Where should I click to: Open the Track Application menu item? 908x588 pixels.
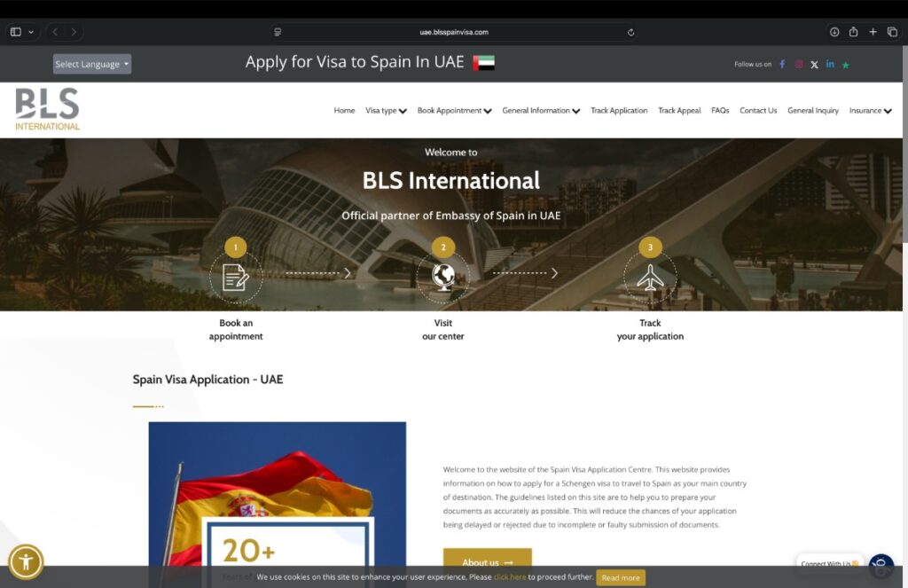(619, 110)
